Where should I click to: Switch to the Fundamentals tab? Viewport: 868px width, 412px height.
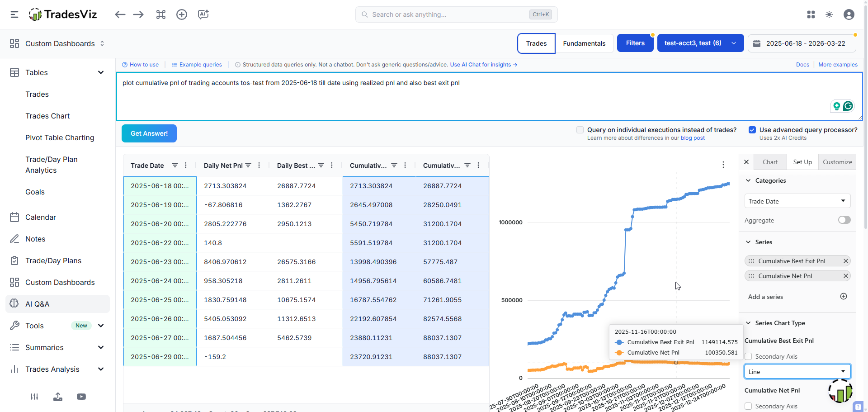[x=584, y=43]
